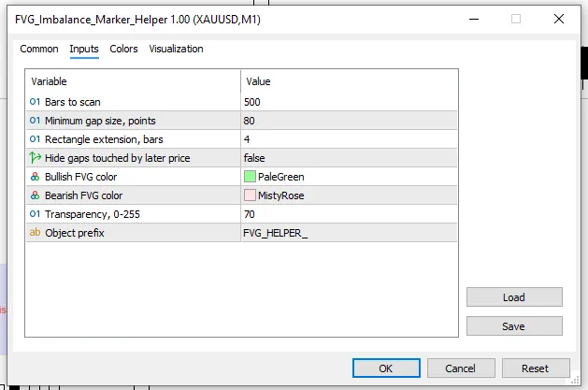
Task: Select the Object prefix label
Action: pyautogui.click(x=75, y=233)
